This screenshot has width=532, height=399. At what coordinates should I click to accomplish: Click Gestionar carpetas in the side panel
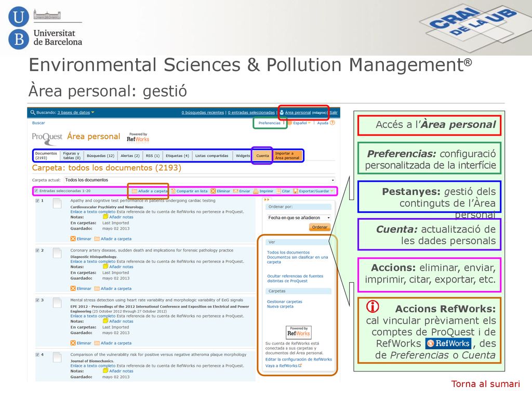(284, 302)
